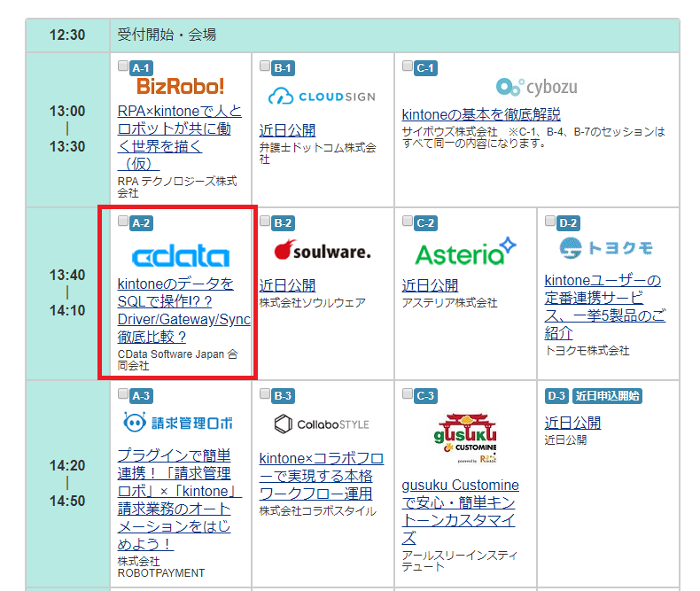Select the D-2 トヨクモ session checkbox
The height and width of the screenshot is (591, 700).
point(550,221)
